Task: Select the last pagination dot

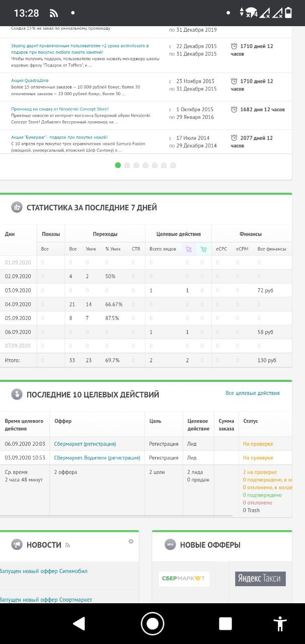Action: (173, 165)
